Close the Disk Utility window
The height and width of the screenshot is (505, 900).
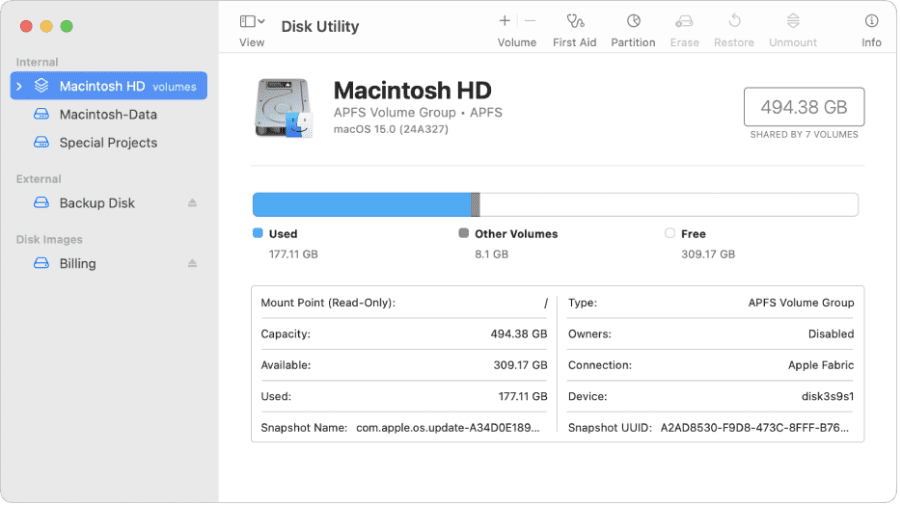pyautogui.click(x=26, y=26)
